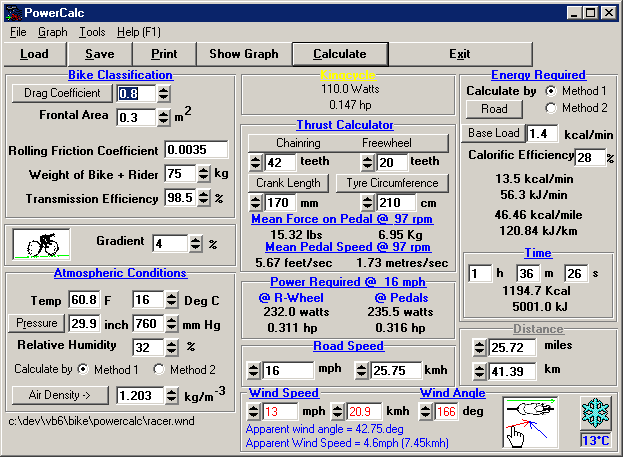Adjust the wind speed kmh spinner
Viewport: 623px width, 457px height.
tap(337, 411)
